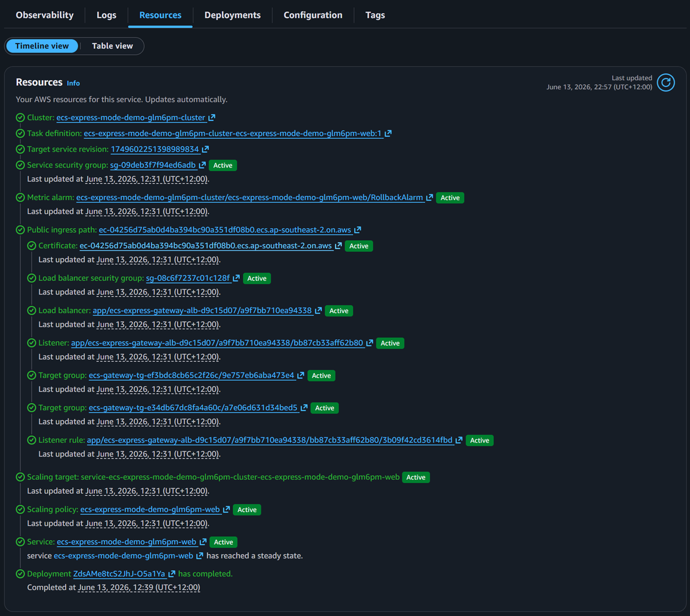
Task: Open security group sg-08c6f7237c01c128f
Action: tap(188, 278)
